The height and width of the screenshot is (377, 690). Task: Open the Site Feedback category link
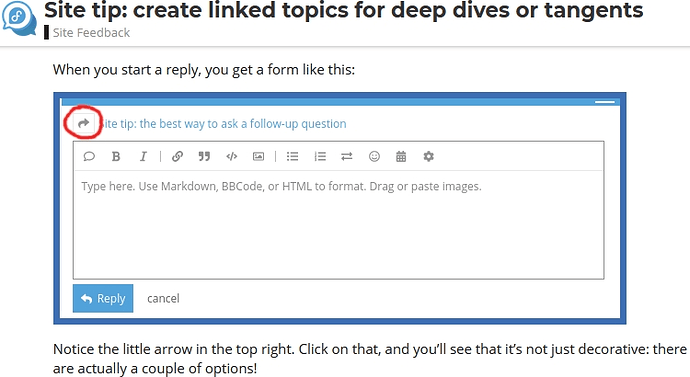(91, 33)
